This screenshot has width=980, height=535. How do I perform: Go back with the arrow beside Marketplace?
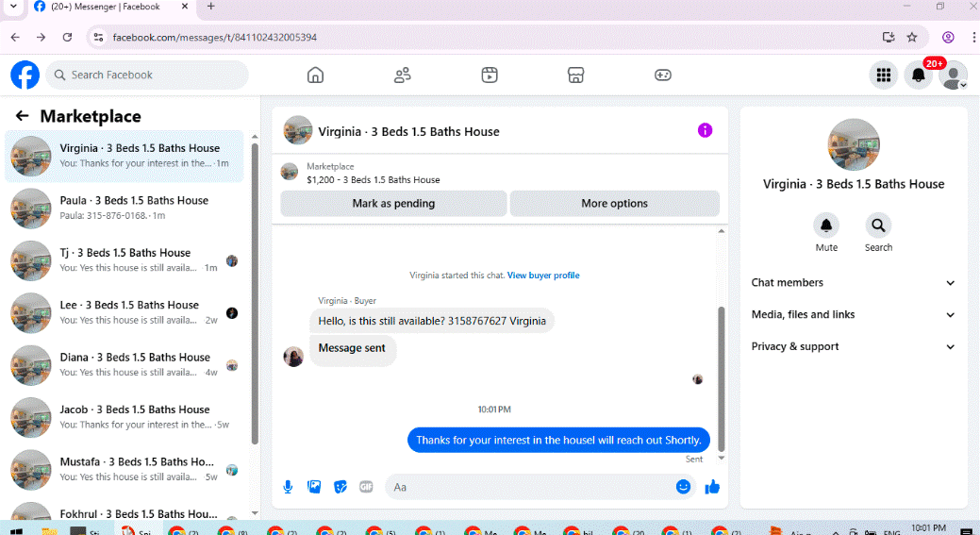pyautogui.click(x=22, y=116)
